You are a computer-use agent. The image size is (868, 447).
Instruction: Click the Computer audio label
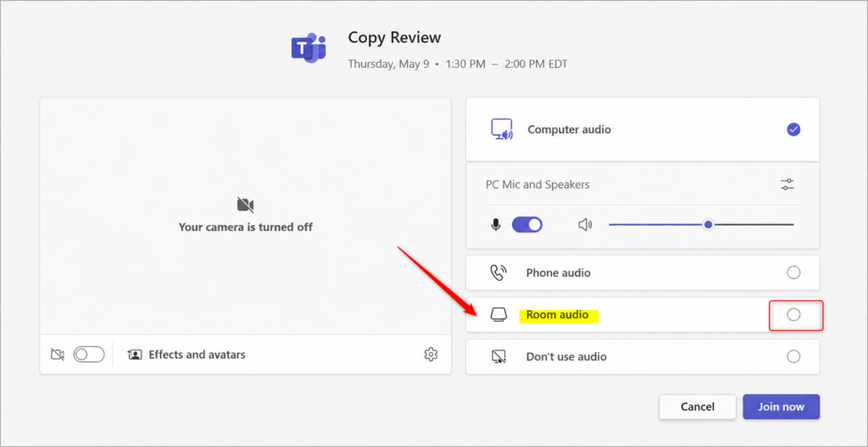[569, 130]
